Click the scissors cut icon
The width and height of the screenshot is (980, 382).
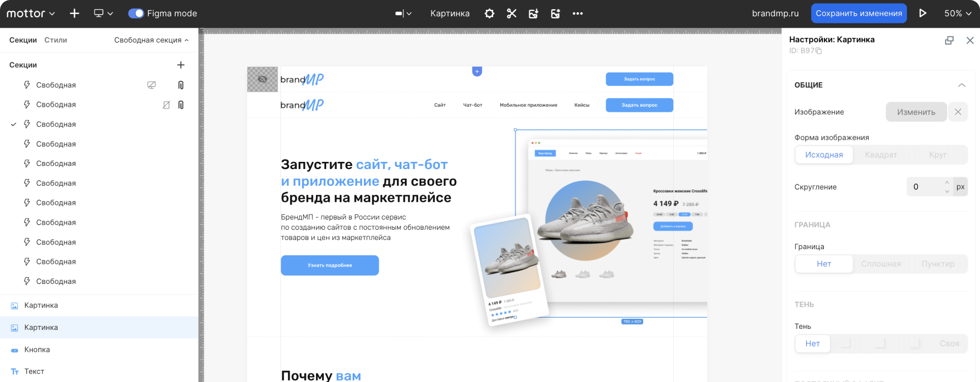tap(511, 13)
